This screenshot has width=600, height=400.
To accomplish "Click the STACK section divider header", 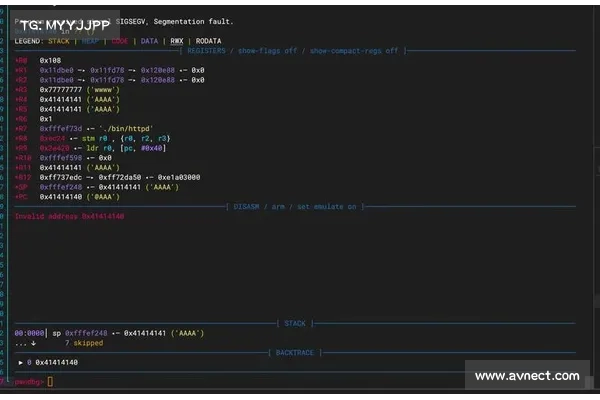I will (x=293, y=324).
